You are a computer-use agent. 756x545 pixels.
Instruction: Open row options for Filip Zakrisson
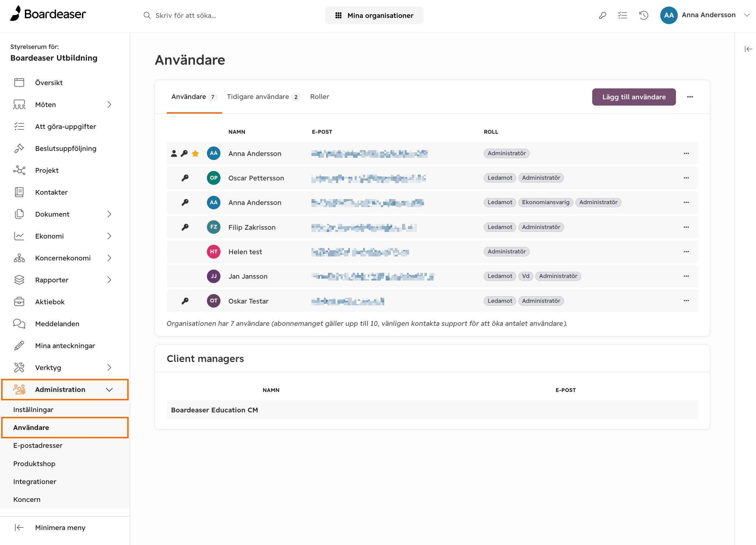[686, 227]
